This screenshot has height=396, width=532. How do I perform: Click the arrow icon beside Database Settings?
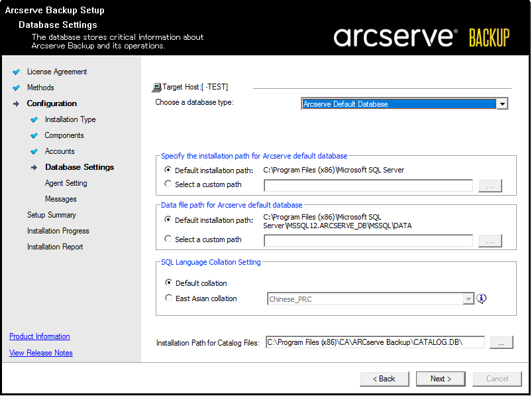point(34,167)
